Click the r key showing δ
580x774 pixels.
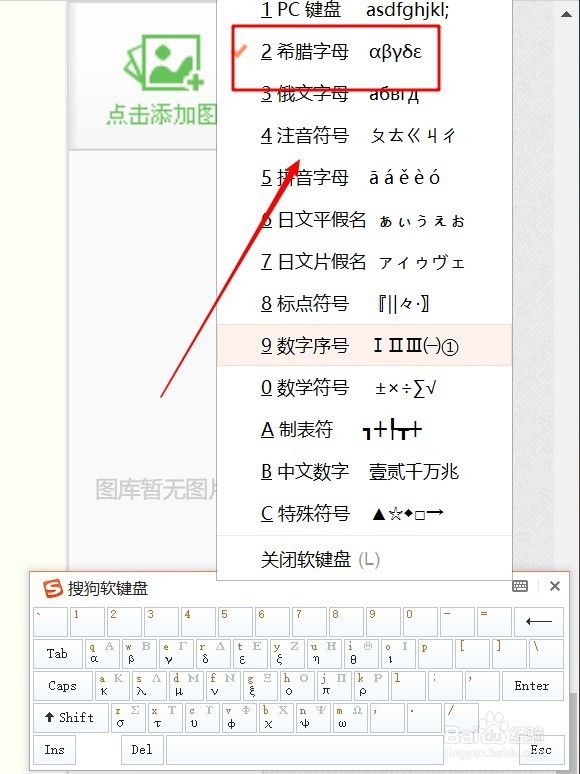point(213,654)
